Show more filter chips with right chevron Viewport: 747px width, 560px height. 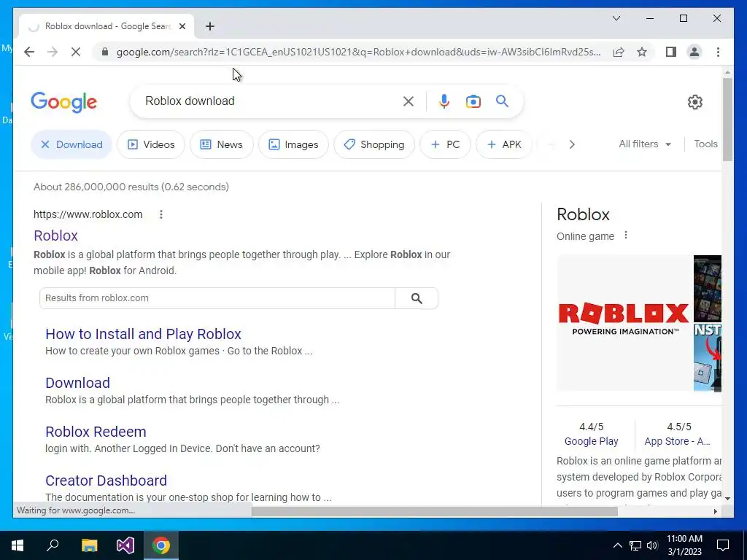(x=572, y=144)
